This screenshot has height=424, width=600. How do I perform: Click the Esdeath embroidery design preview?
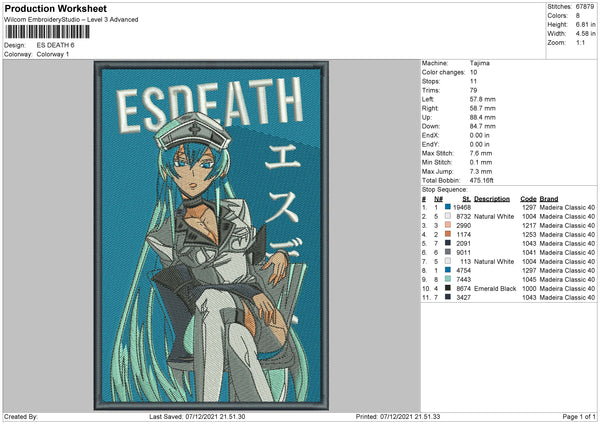pos(211,235)
